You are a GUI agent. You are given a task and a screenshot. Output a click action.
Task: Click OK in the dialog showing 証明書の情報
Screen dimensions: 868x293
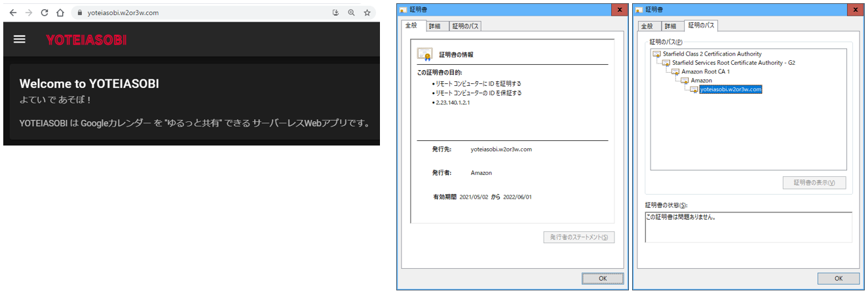click(603, 279)
